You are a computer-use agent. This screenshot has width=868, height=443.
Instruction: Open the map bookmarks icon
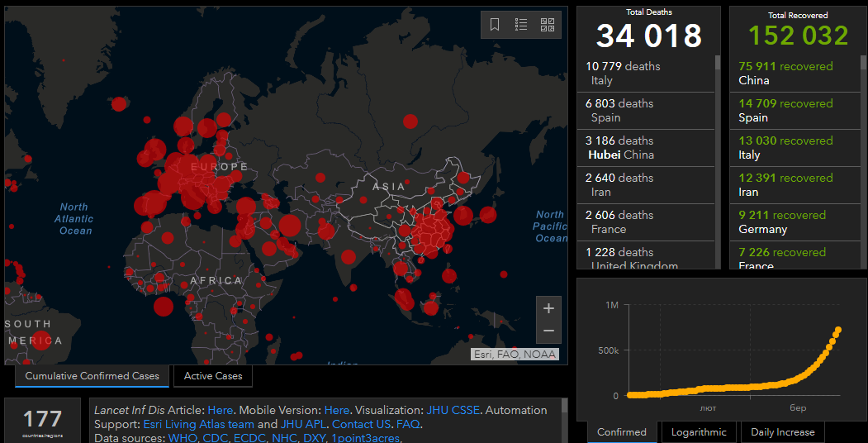tap(495, 24)
